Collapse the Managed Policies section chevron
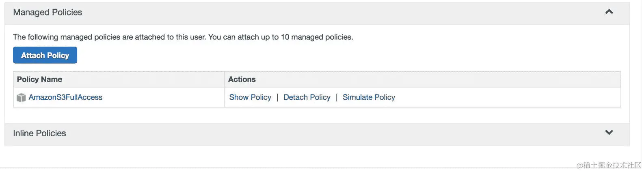Image resolution: width=644 pixels, height=172 pixels. coord(609,12)
